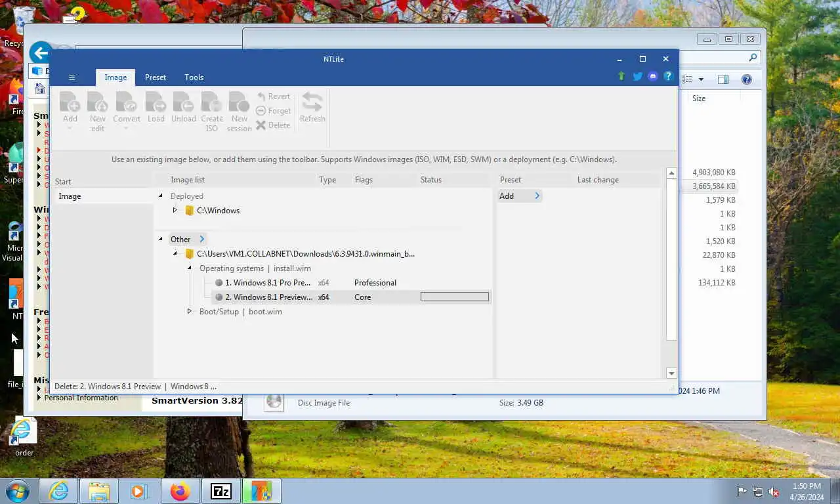Click the Type column header
840x504 pixels.
[x=327, y=180]
